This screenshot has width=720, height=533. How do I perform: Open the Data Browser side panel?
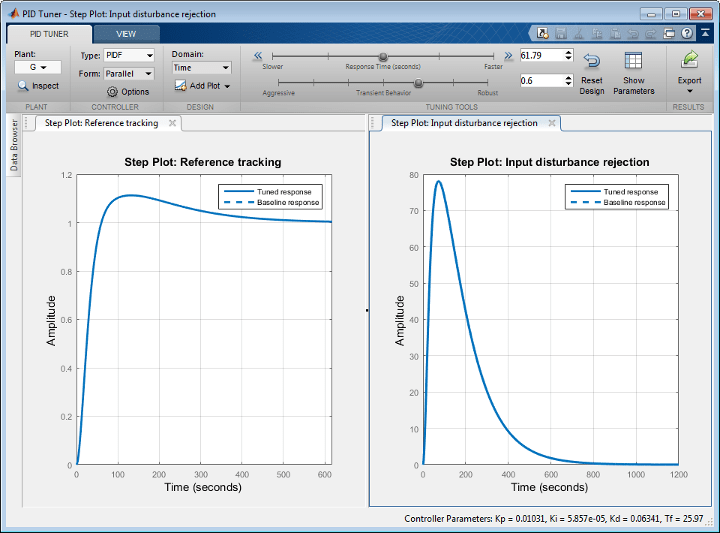pyautogui.click(x=14, y=145)
